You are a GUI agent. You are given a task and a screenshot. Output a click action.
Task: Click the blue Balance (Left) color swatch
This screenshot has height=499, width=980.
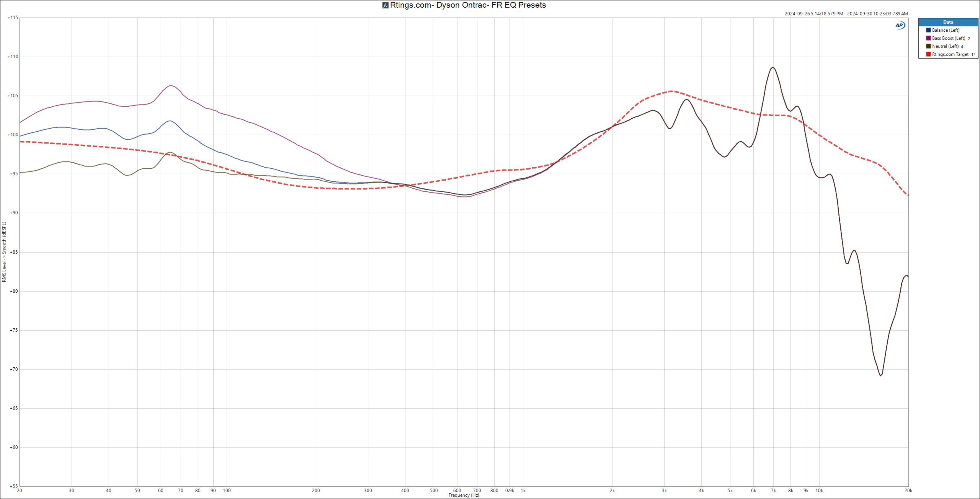click(928, 30)
